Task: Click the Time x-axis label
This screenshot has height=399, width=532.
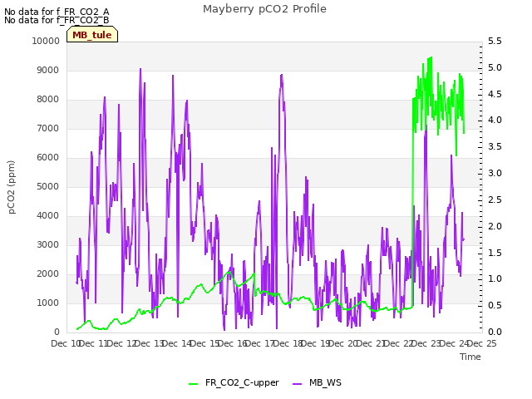Action: (x=470, y=357)
